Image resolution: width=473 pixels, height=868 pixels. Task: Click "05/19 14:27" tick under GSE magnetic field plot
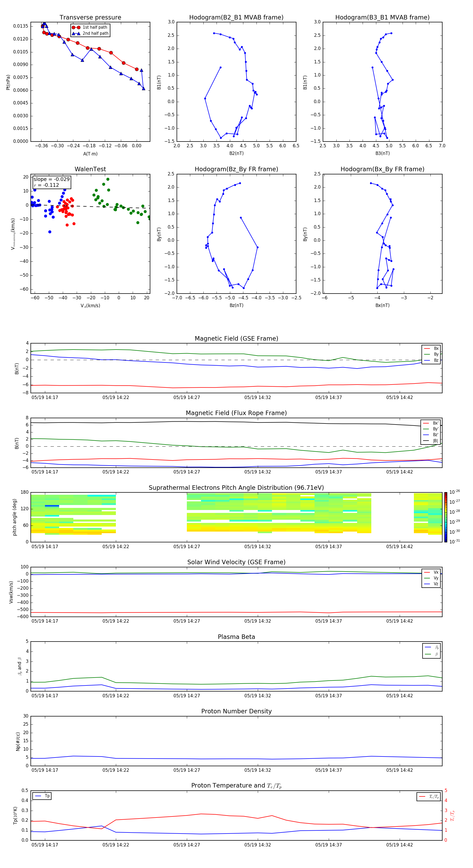click(x=187, y=398)
